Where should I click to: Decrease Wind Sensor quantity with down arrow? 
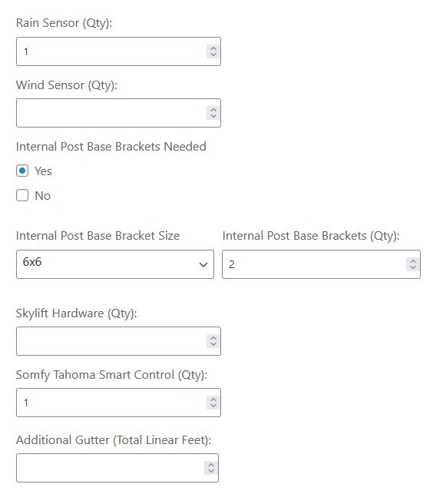(x=213, y=116)
